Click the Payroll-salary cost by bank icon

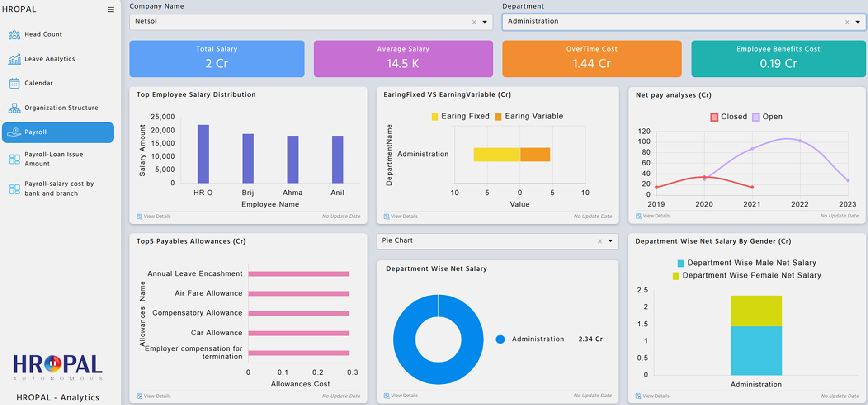click(14, 189)
